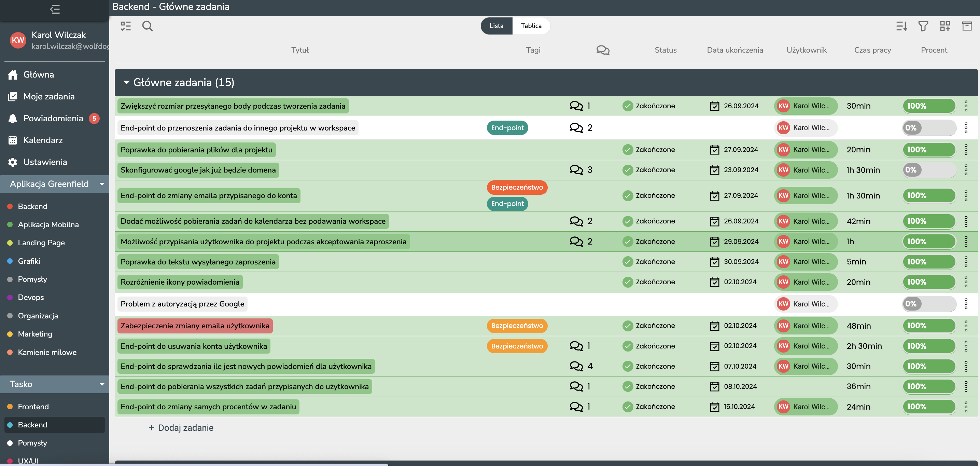Image resolution: width=980 pixels, height=466 pixels.
Task: Open the three-dot menu for Problem z autoryzacją
Action: point(966,304)
